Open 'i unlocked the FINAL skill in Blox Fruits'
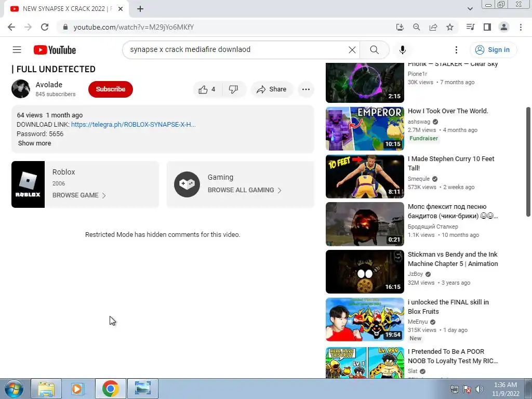 (x=448, y=307)
